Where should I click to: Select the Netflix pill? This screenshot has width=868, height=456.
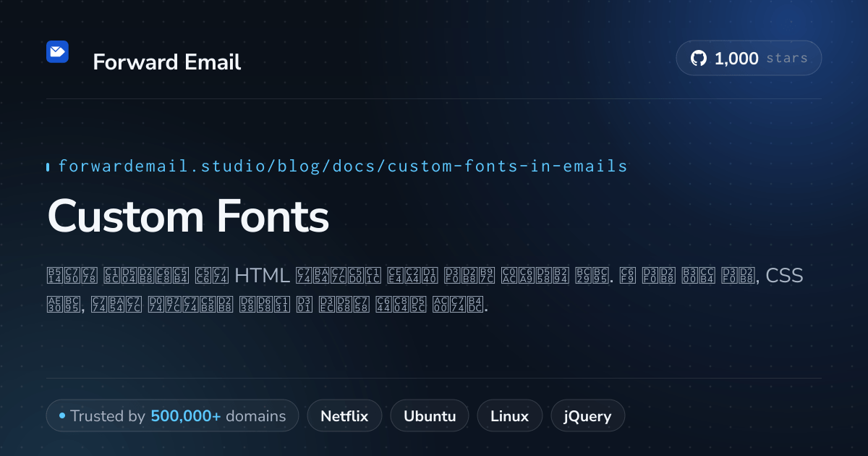coord(344,416)
